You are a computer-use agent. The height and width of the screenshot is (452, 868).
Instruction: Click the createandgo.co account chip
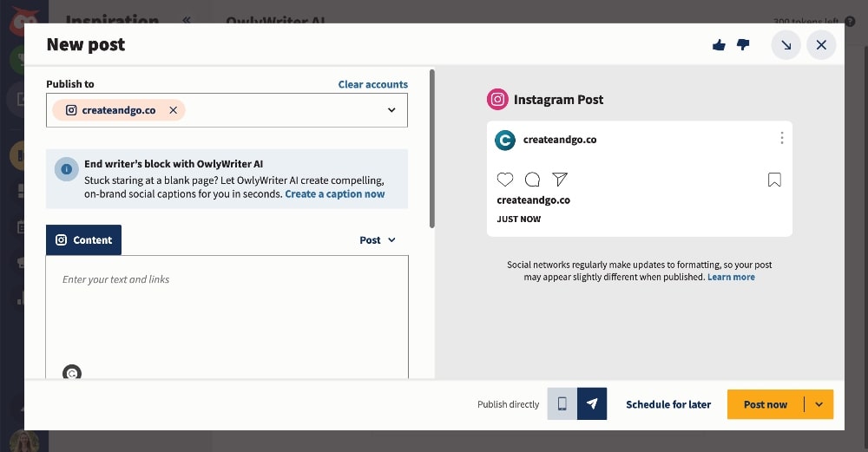[118, 110]
